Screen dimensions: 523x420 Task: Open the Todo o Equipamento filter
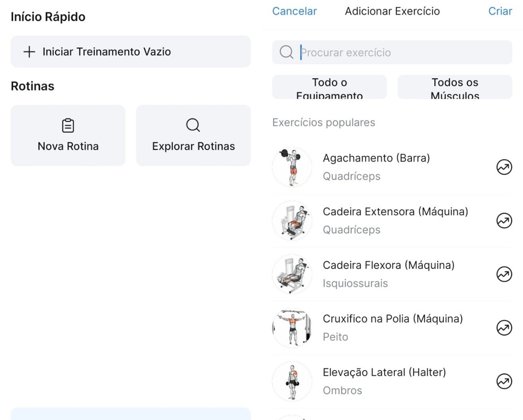coord(330,87)
